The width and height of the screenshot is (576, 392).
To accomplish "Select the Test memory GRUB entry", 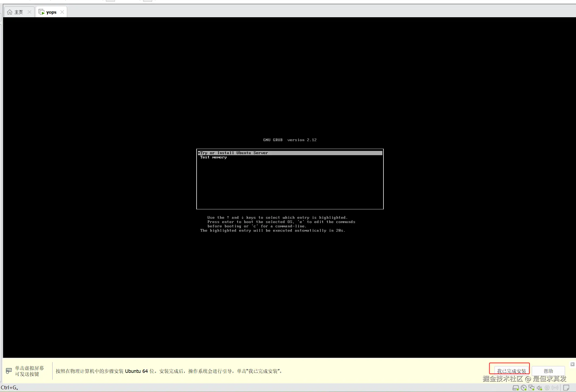I will (213, 157).
